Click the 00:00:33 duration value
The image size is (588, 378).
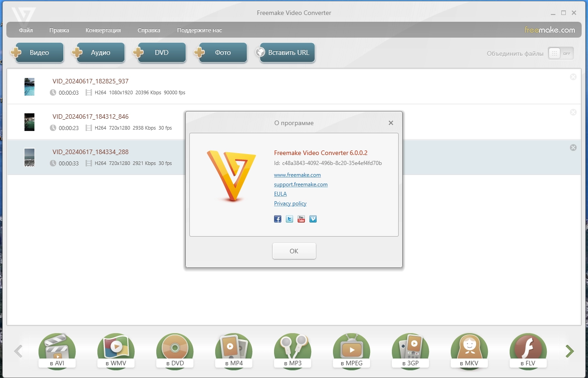(69, 163)
